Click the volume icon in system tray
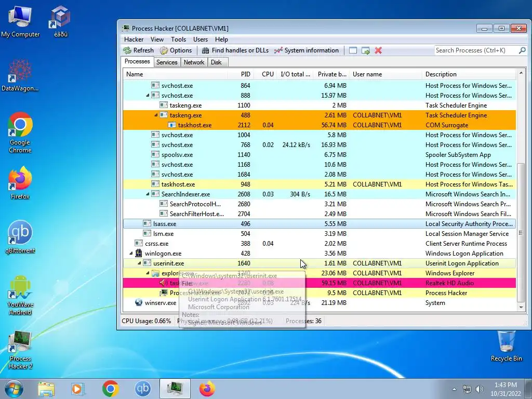The height and width of the screenshot is (399, 532). pyautogui.click(x=480, y=389)
